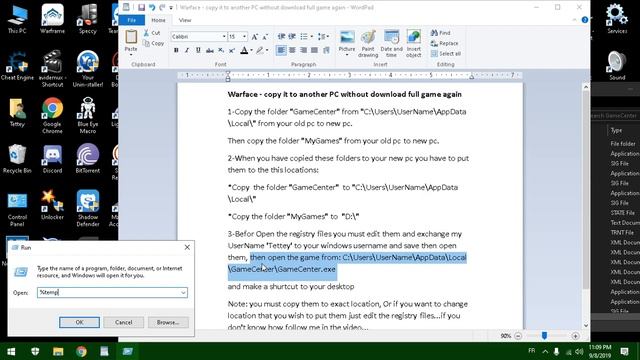Click the Shrink font icon
Viewport: 640px width, 360px height.
point(265,37)
